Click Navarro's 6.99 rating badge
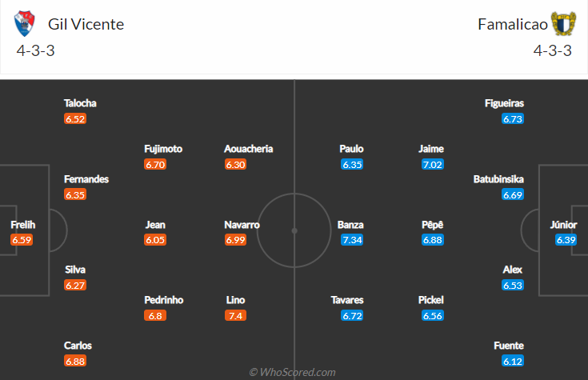The height and width of the screenshot is (380, 588). [x=236, y=240]
